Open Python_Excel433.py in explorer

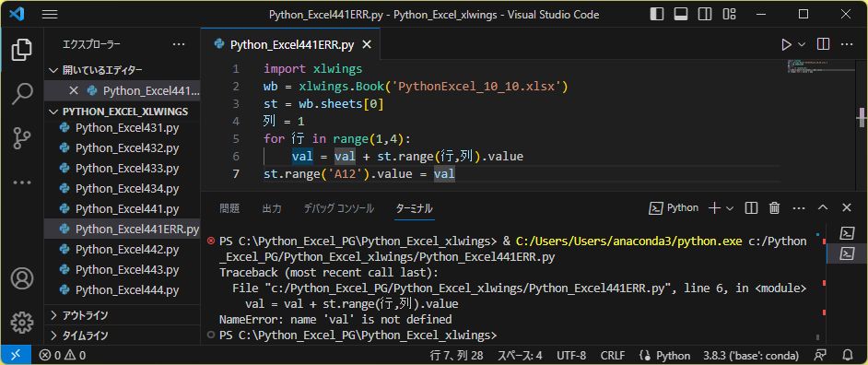click(123, 169)
